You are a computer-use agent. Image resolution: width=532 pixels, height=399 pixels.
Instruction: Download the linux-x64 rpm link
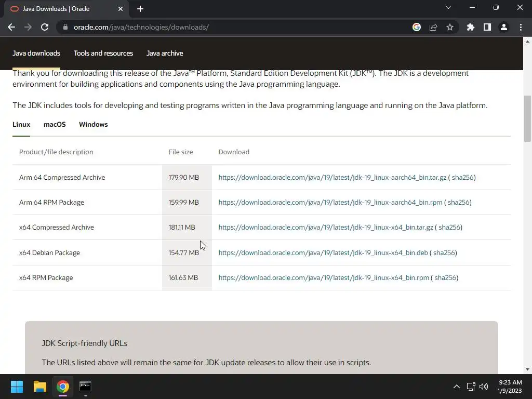[324, 278]
